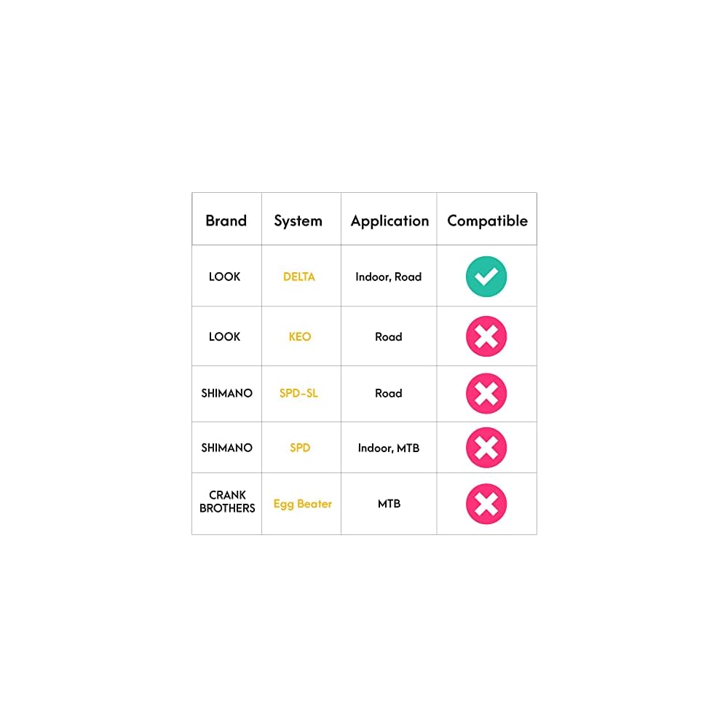The width and height of the screenshot is (728, 728).
Task: Click the yellow DELTA system text
Action: click(x=299, y=277)
